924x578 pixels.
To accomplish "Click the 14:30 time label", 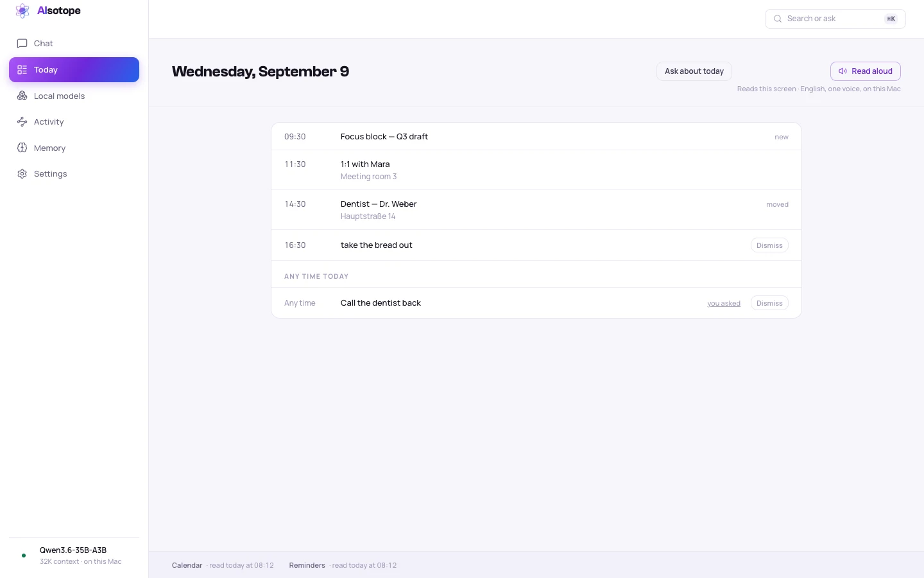I will (295, 204).
